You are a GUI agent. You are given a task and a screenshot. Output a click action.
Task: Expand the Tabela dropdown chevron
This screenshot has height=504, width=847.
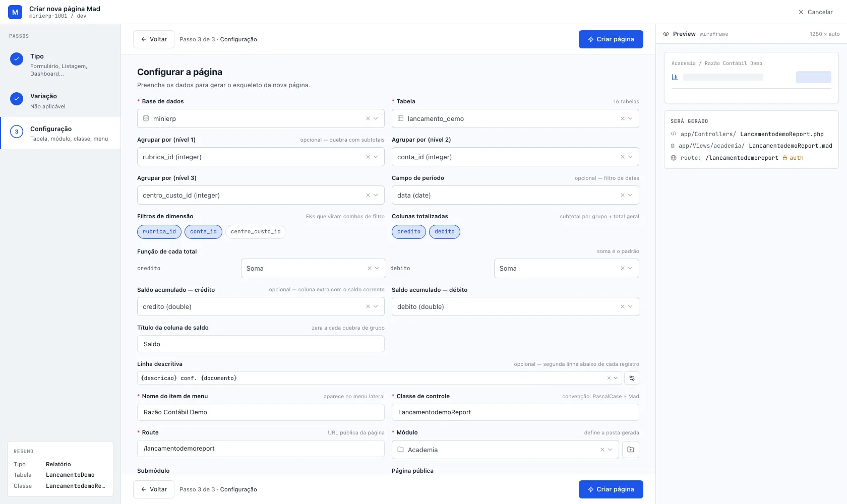(x=630, y=118)
